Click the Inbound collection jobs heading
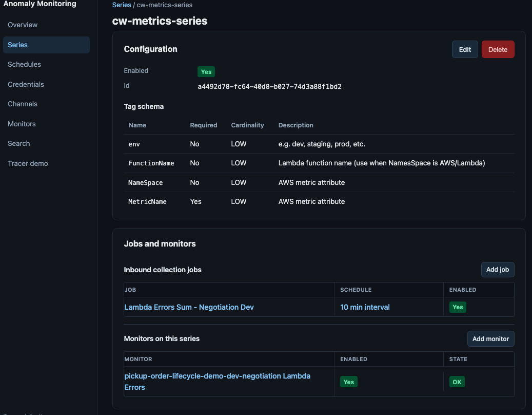This screenshot has width=532, height=415. [x=163, y=270]
